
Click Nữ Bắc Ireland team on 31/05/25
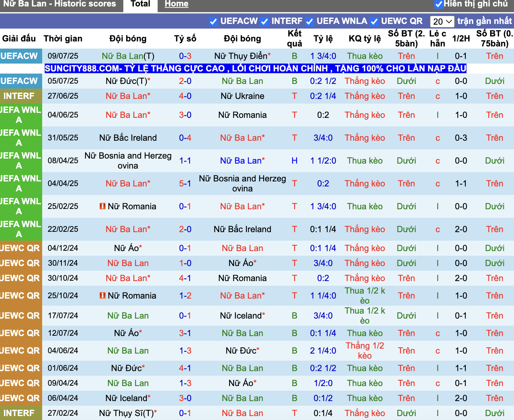128,138
